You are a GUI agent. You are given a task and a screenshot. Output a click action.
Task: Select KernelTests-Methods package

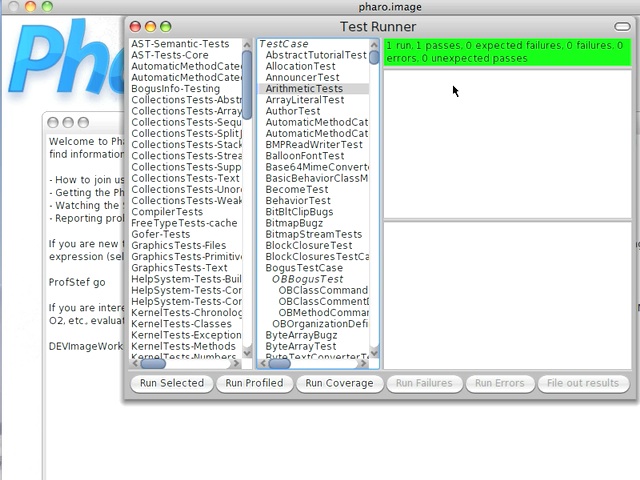pyautogui.click(x=184, y=346)
